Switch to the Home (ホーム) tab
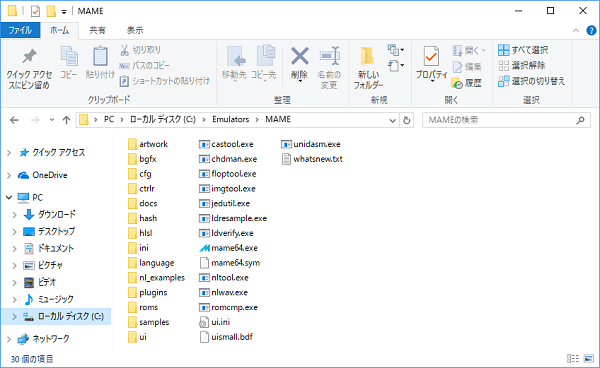Image resolution: width=600 pixels, height=368 pixels. (x=60, y=30)
